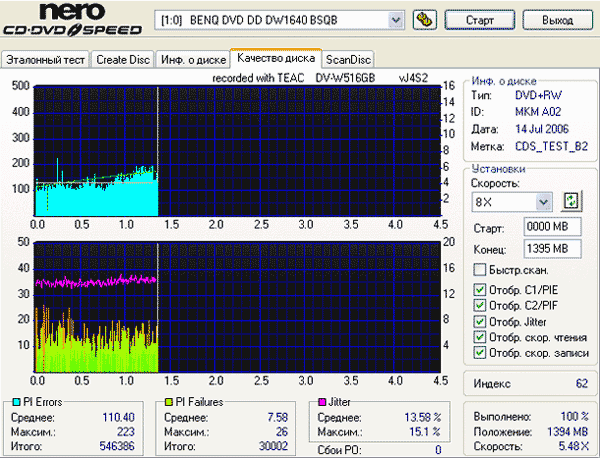
Task: Uncheck the Отобр. C2/PIF checkbox
Action: (x=480, y=306)
